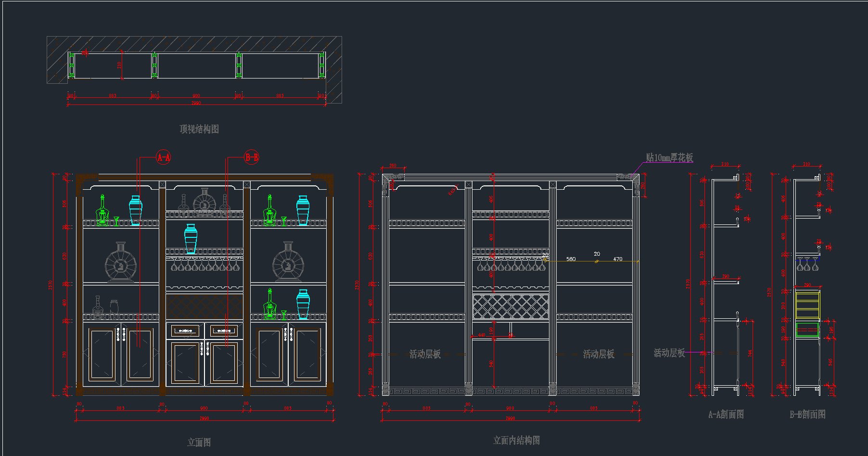Select the 顶视结构图 title text
868x456 pixels.
199,129
